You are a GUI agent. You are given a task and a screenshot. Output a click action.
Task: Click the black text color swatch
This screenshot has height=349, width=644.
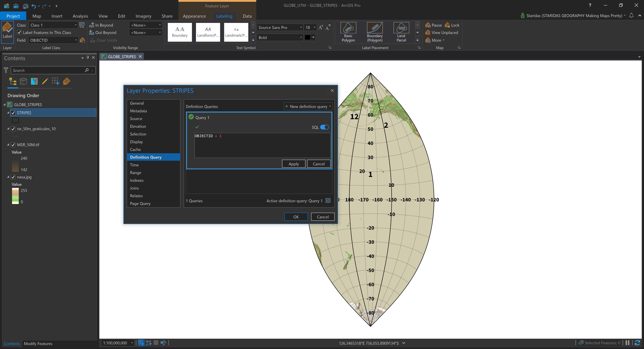coord(308,37)
